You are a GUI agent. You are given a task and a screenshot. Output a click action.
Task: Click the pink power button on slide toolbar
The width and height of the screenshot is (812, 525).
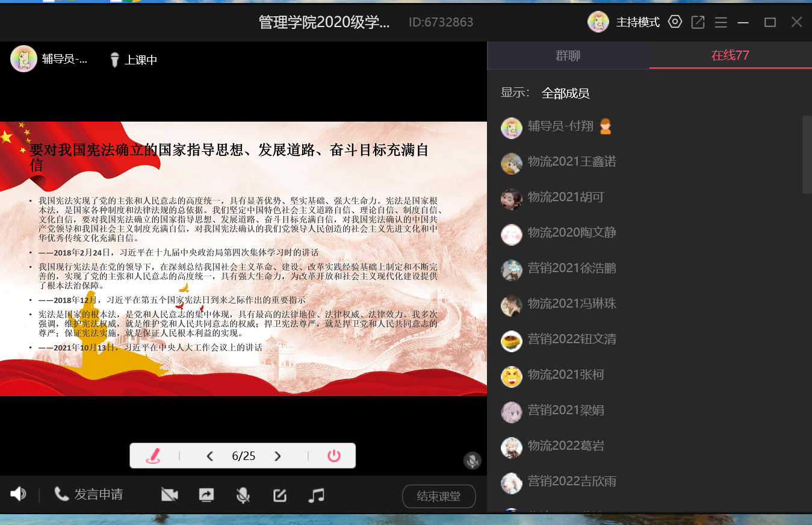[x=334, y=456]
